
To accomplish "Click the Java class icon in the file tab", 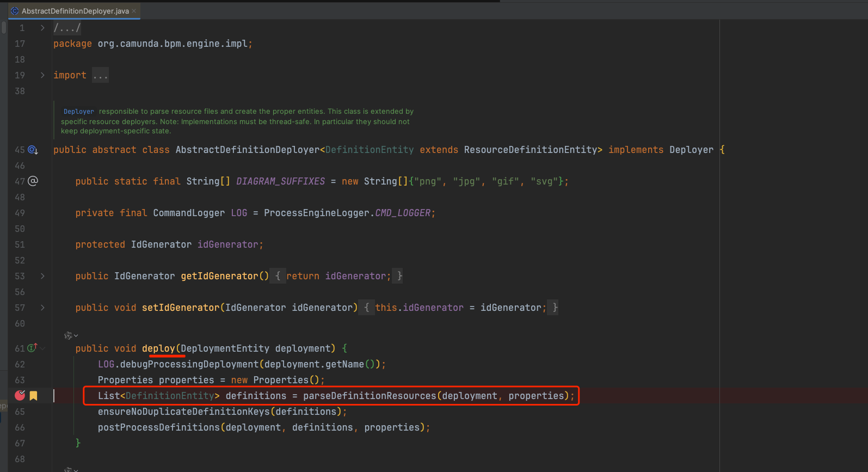I will 15,11.
